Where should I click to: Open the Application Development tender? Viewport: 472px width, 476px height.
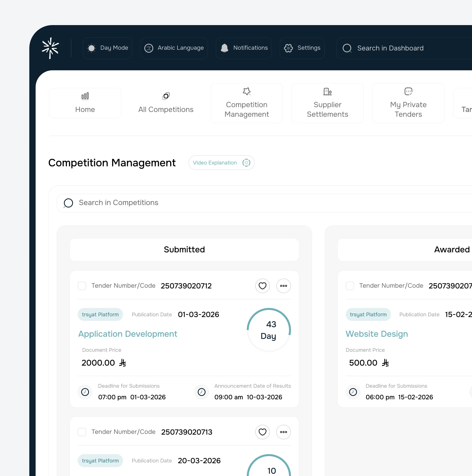pyautogui.click(x=128, y=334)
